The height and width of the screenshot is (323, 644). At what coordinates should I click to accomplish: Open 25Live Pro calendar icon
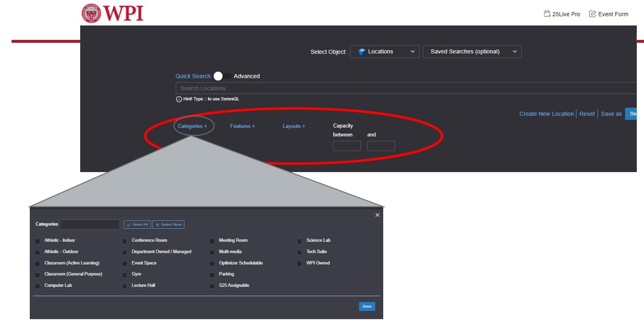pyautogui.click(x=547, y=14)
